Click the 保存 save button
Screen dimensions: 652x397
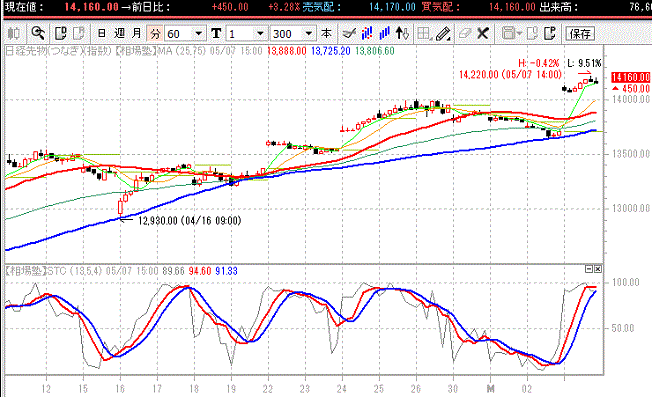[x=580, y=34]
